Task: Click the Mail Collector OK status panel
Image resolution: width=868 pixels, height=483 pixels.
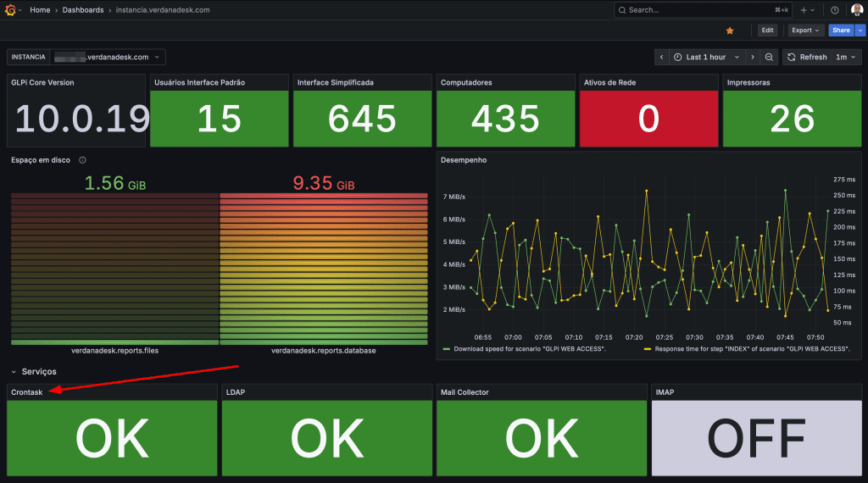Action: [542, 438]
